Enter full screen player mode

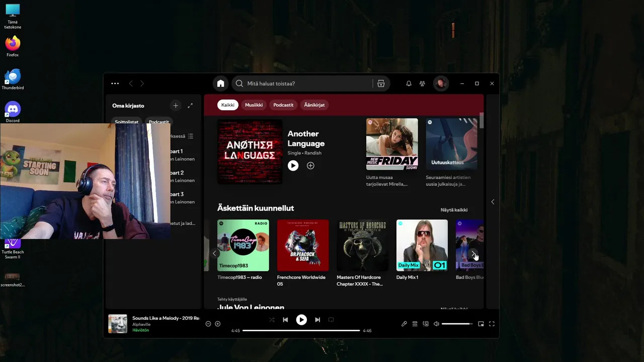[492, 324]
